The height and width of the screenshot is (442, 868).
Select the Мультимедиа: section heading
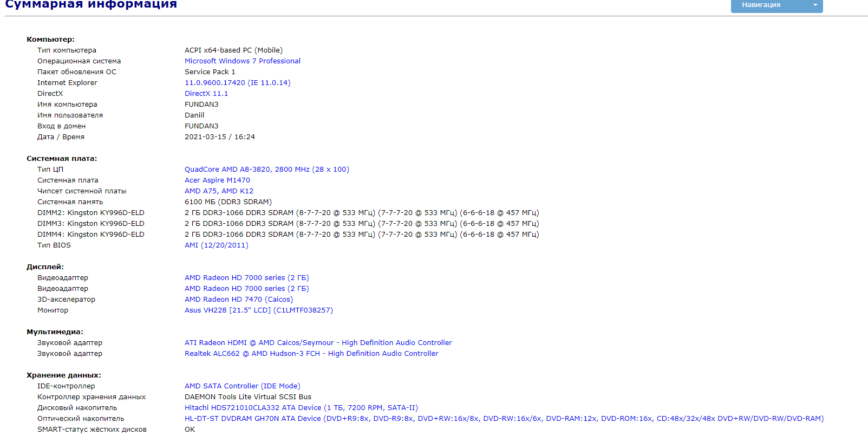[55, 332]
